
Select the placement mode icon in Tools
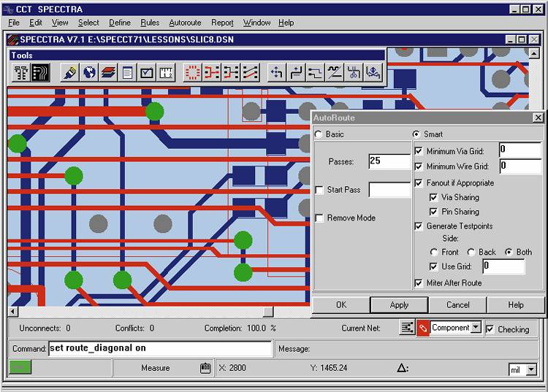21,72
